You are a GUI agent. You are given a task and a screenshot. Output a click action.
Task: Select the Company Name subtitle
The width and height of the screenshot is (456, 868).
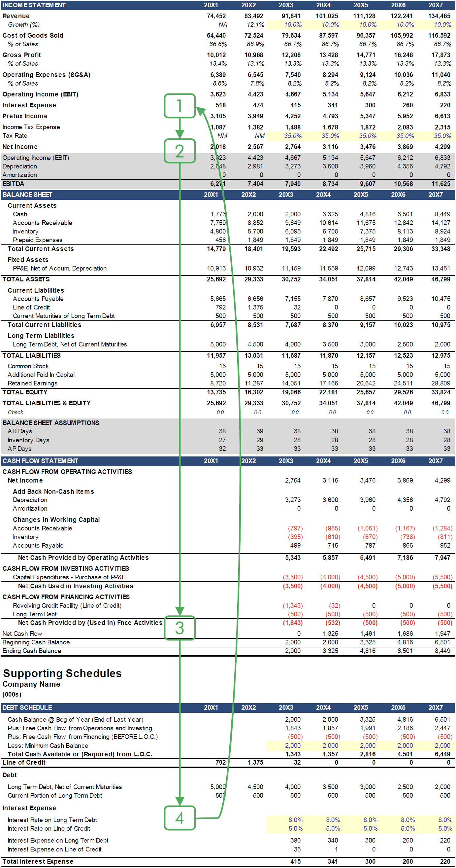(31, 684)
